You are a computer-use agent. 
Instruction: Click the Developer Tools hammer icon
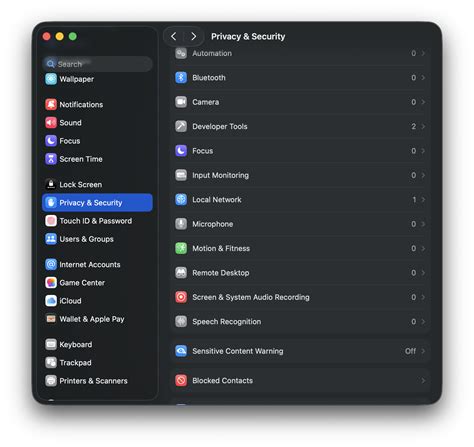[x=181, y=126]
